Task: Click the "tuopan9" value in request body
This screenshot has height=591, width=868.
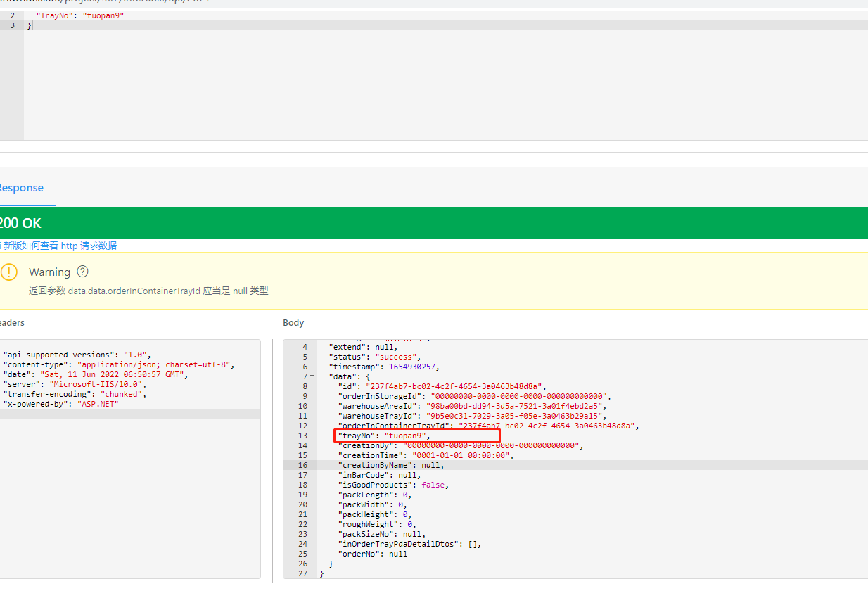Action: pos(102,15)
